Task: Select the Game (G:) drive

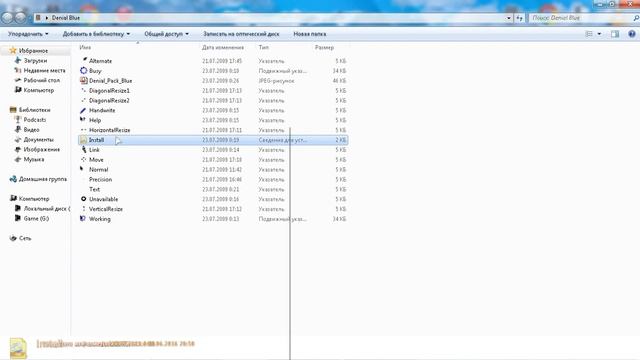Action: click(x=36, y=218)
